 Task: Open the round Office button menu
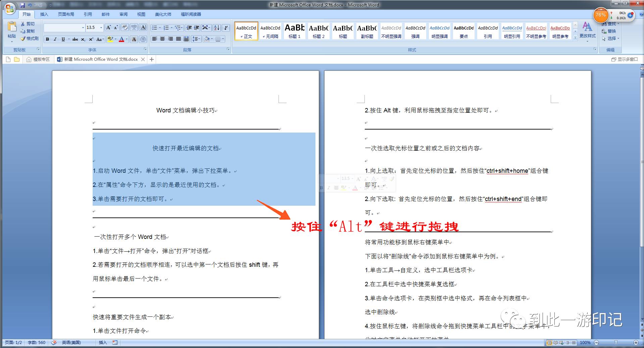click(x=9, y=8)
